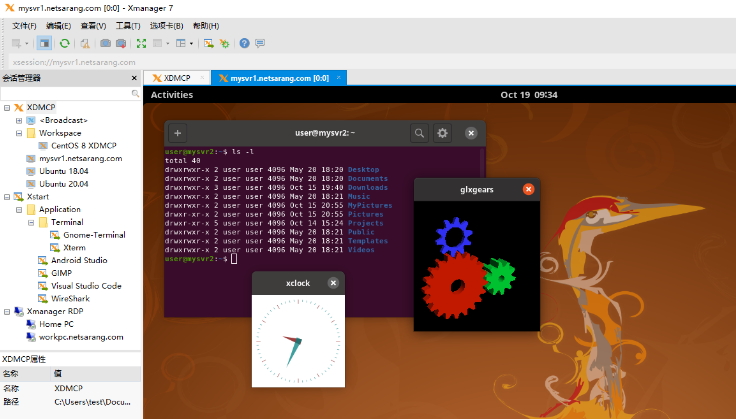Viewport: 736px width, 419px height.
Task: Collapse the Application folder node
Action: [19, 210]
